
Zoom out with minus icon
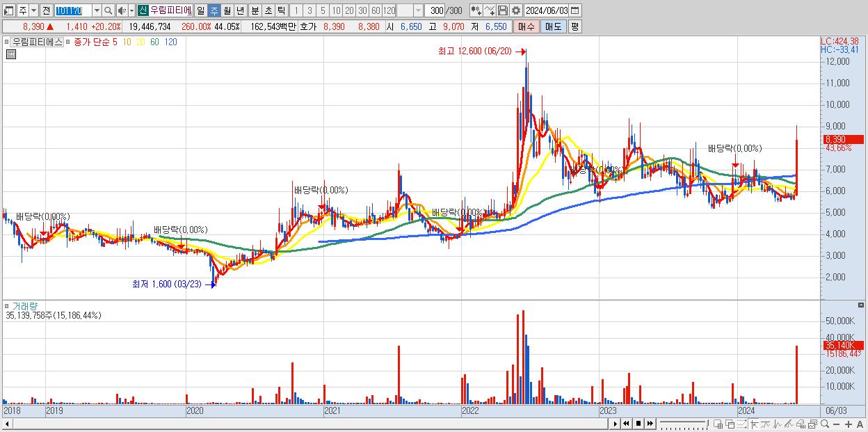click(x=836, y=424)
